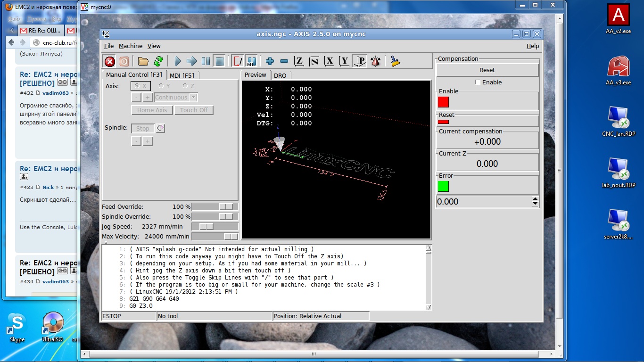Open the AA_v3.exe desktop icon
This screenshot has height=362, width=644.
click(618, 71)
